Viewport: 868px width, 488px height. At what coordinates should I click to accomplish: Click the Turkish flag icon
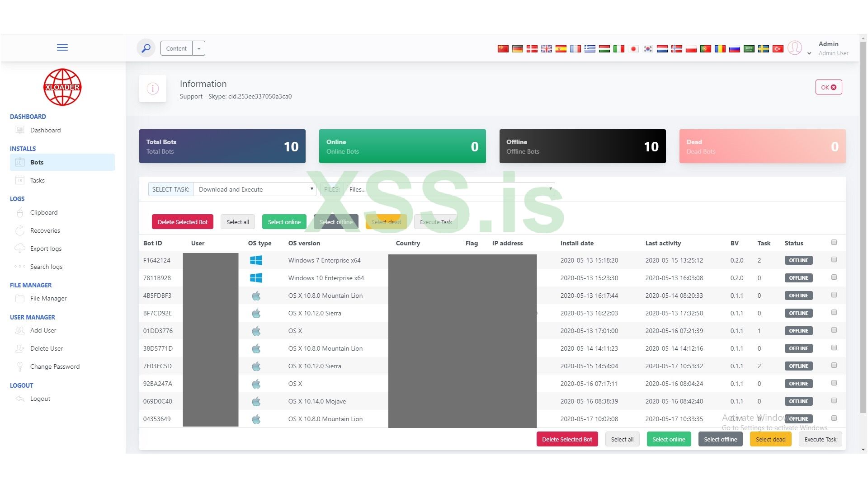point(778,49)
